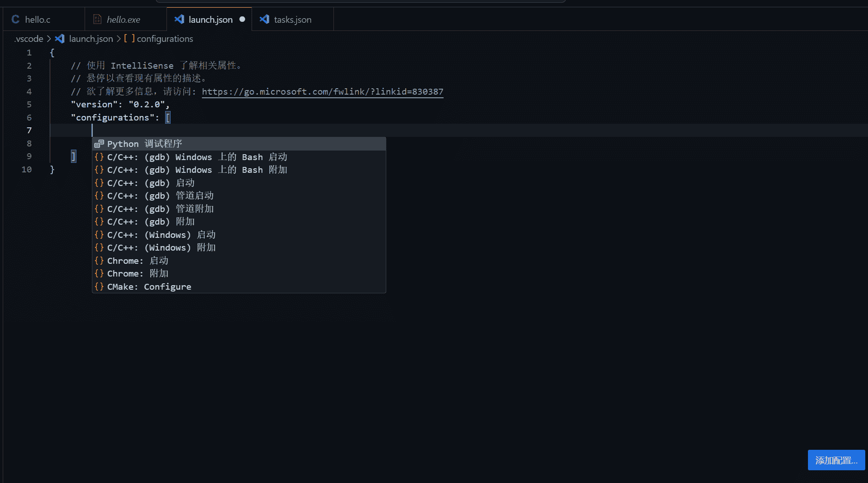Screen dimensions: 868x483
Task: Click the braces icon beside CMake: Configure
Action: 99,287
